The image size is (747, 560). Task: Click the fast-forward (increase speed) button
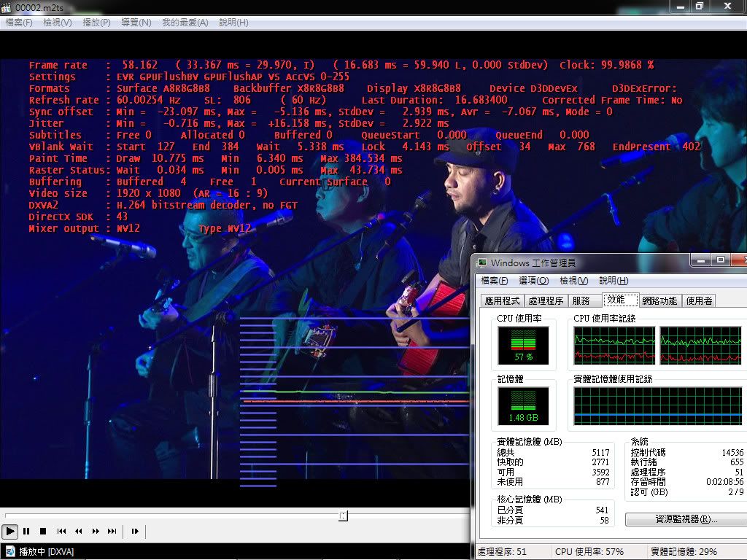(x=96, y=532)
